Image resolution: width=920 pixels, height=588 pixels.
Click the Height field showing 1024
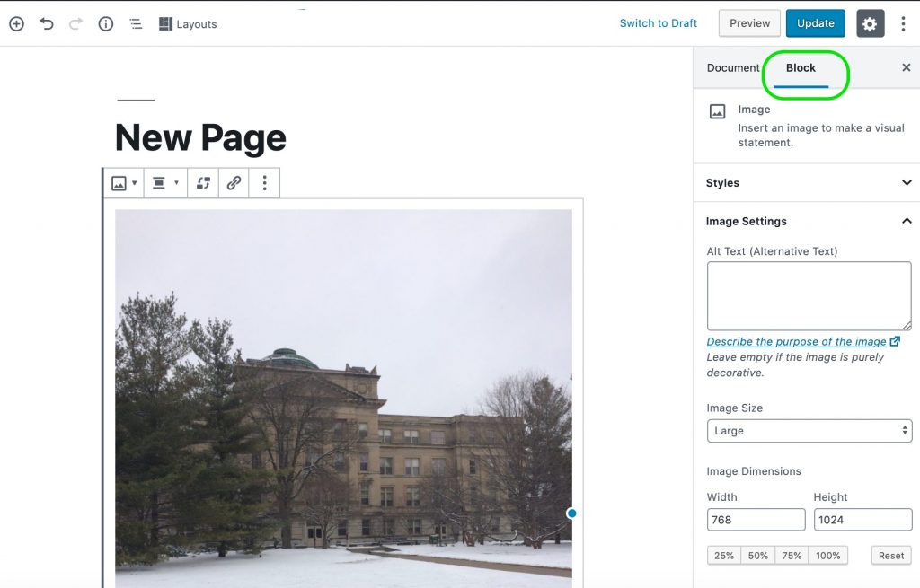[862, 520]
